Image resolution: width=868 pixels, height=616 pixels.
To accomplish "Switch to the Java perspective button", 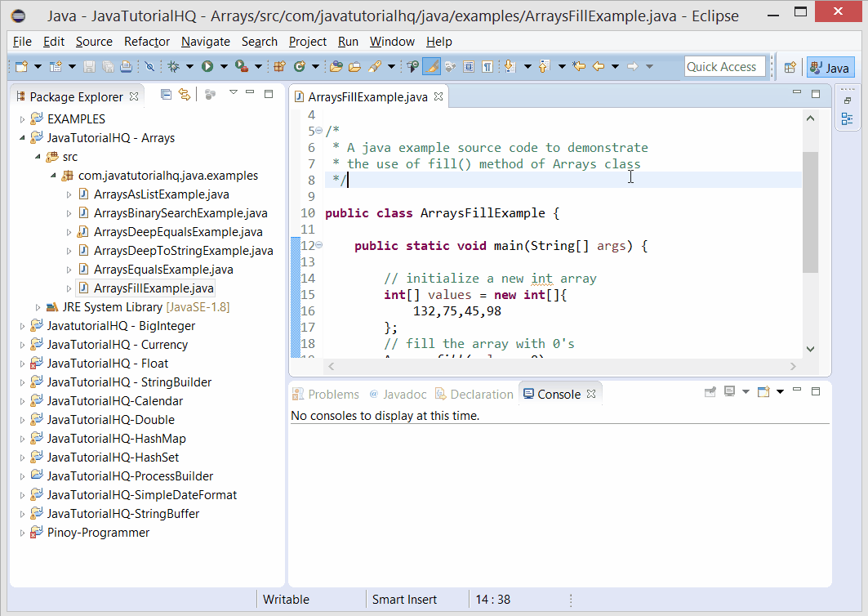I will tap(830, 67).
